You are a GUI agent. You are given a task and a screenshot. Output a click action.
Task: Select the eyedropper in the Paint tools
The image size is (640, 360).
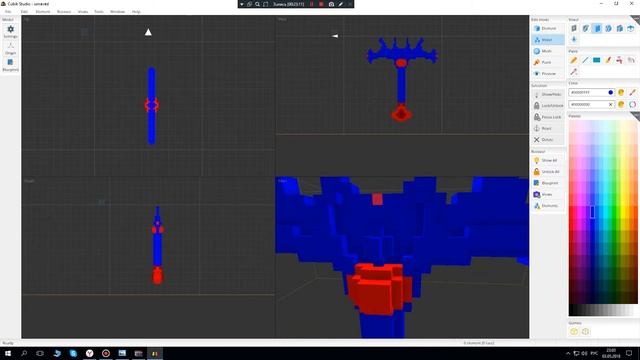574,71
